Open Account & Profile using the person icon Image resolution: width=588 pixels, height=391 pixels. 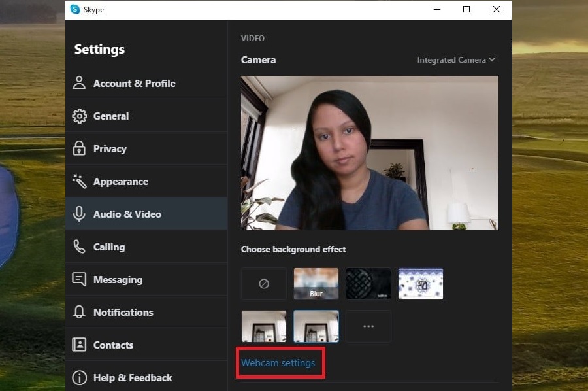pos(79,83)
